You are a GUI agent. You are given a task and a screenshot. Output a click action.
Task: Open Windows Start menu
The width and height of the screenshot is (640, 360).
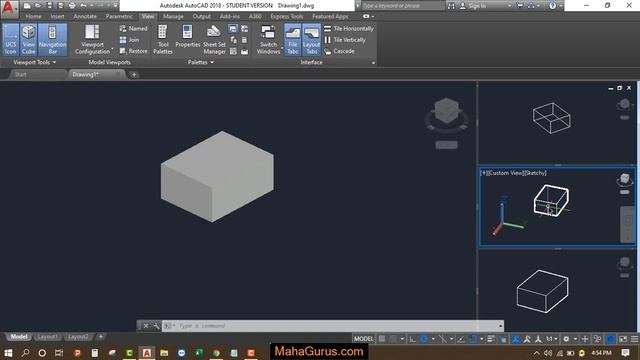tap(8, 353)
